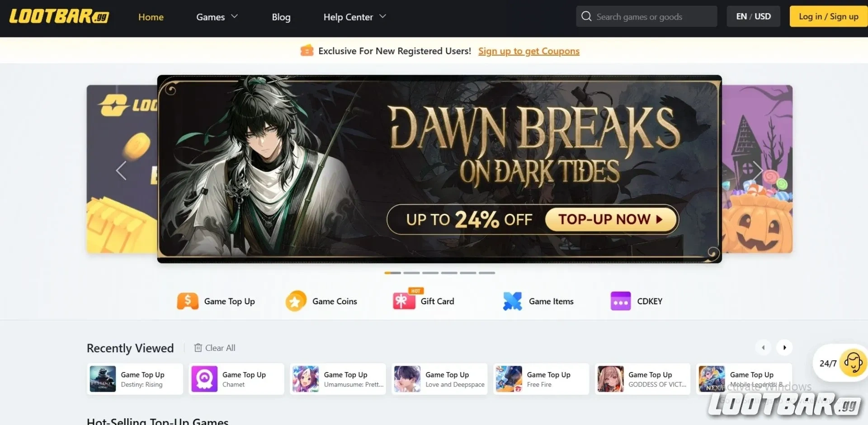868x425 pixels.
Task: Open 24/7 customer support headset icon
Action: [853, 363]
